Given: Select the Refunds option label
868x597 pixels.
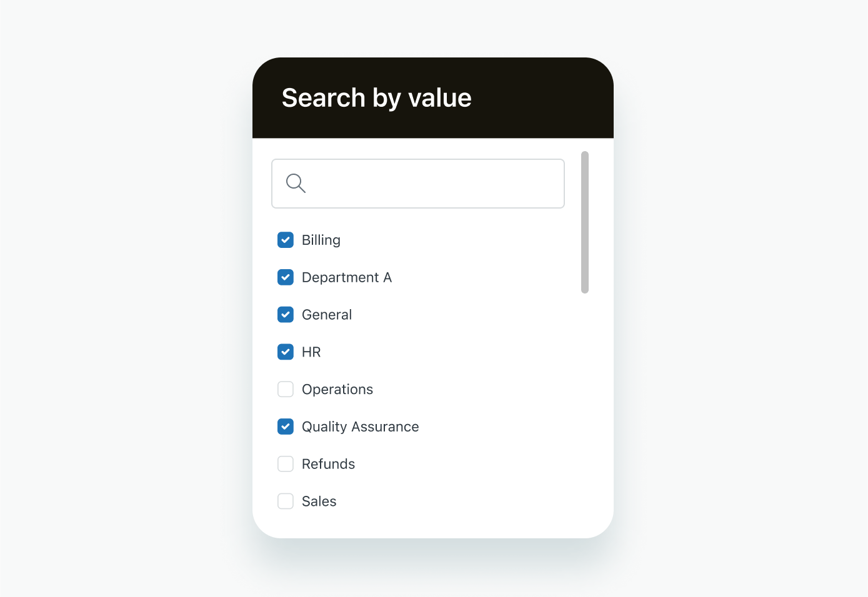Looking at the screenshot, I should click(328, 464).
